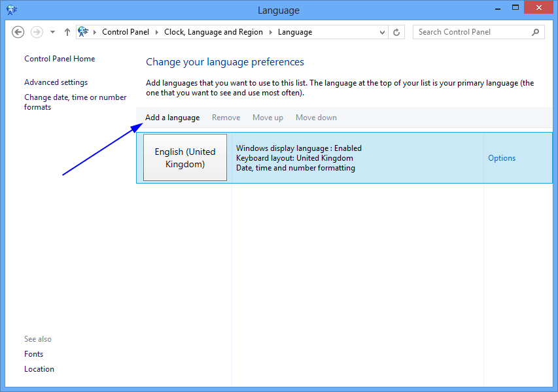The image size is (558, 392).
Task: Go up one level with Up arrow
Action: (x=67, y=32)
